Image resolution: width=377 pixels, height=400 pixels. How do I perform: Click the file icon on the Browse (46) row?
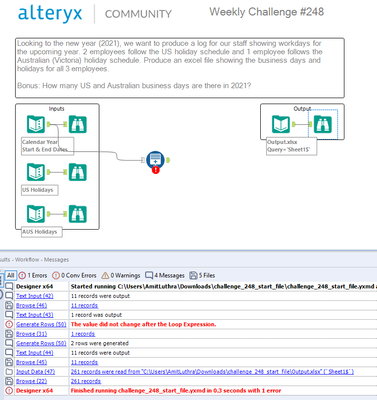9,305
